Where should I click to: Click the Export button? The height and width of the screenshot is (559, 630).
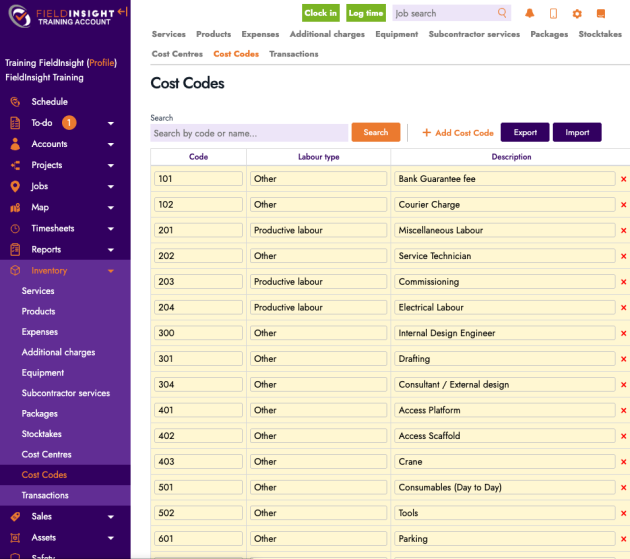click(x=525, y=132)
